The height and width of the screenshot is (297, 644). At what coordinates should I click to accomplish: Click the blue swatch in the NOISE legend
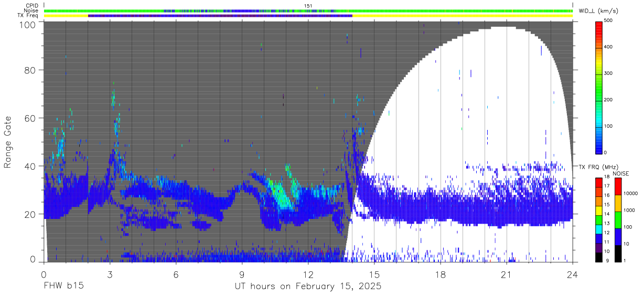pos(618,236)
